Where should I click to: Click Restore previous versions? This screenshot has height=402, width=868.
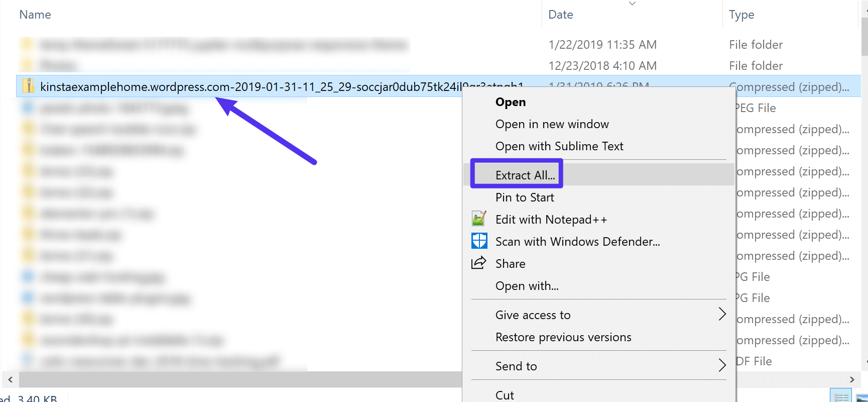click(x=563, y=337)
